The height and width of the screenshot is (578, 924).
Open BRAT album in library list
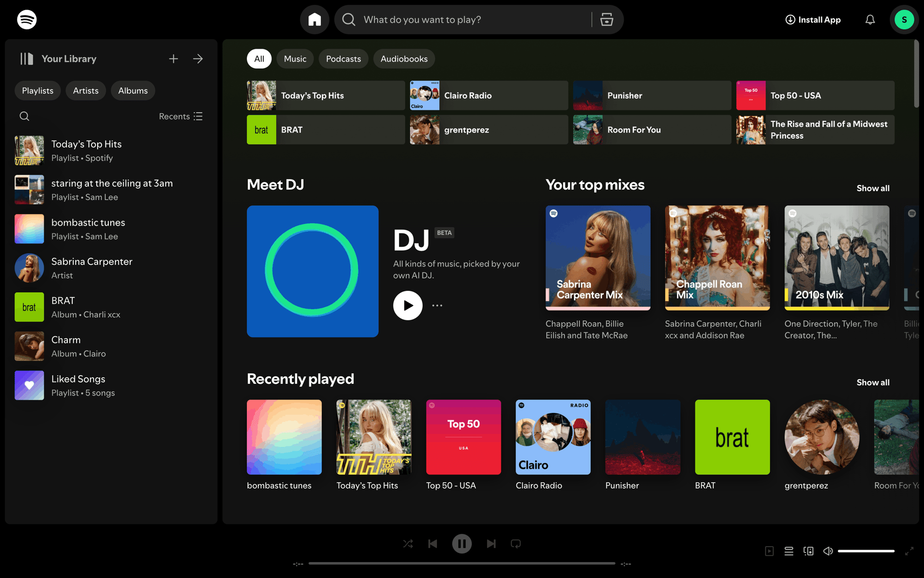coord(111,307)
